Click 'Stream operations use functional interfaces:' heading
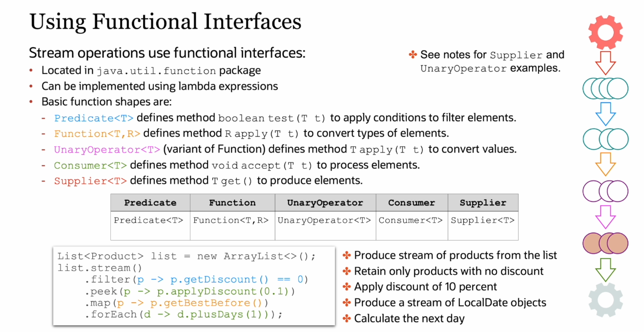Image resolution: width=644 pixels, height=332 pixels. click(167, 53)
